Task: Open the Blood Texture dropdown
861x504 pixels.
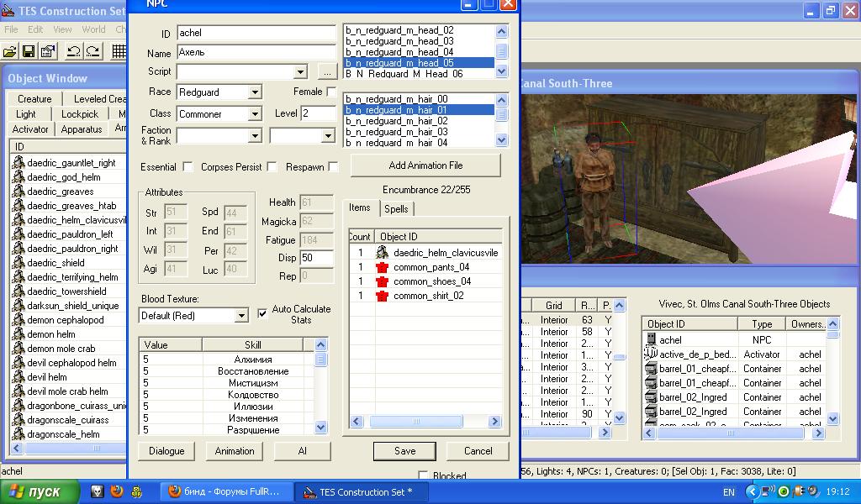Action: coord(240,316)
